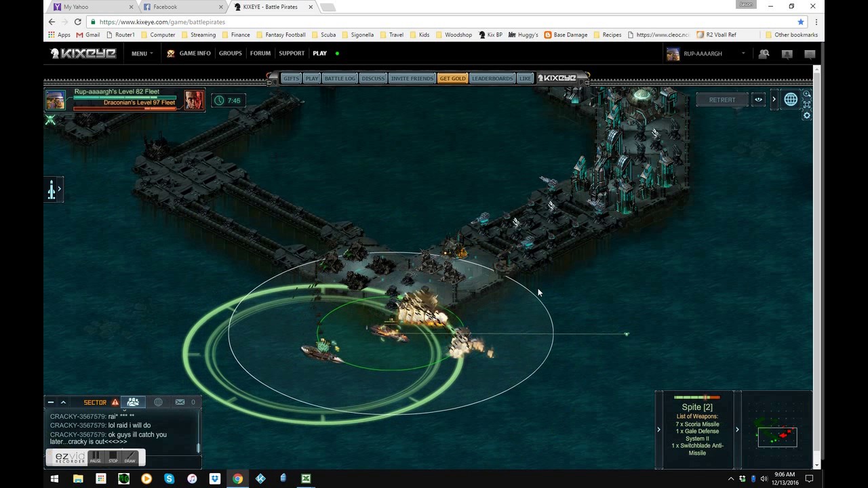Open the Windows Start menu
The width and height of the screenshot is (868, 488).
tap(55, 479)
